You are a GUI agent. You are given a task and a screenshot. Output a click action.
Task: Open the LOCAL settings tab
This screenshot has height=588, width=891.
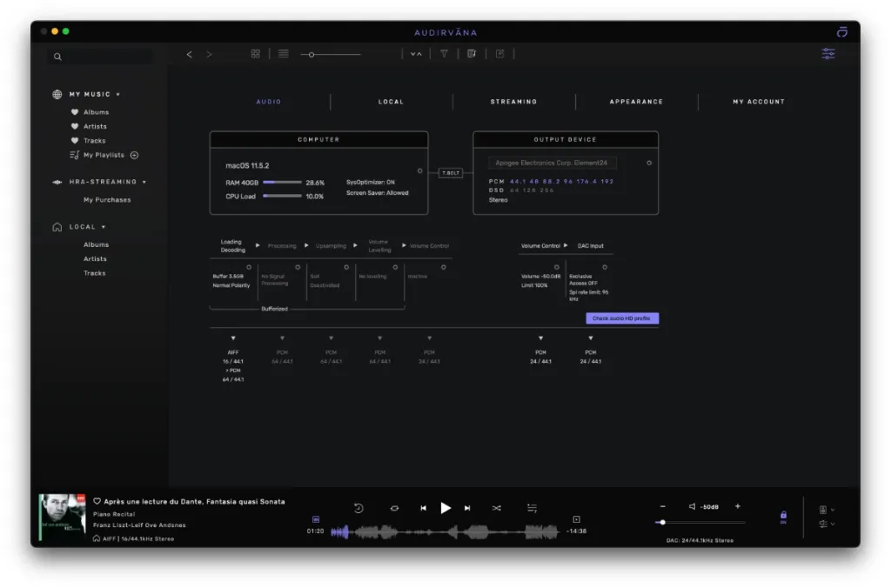tap(391, 102)
